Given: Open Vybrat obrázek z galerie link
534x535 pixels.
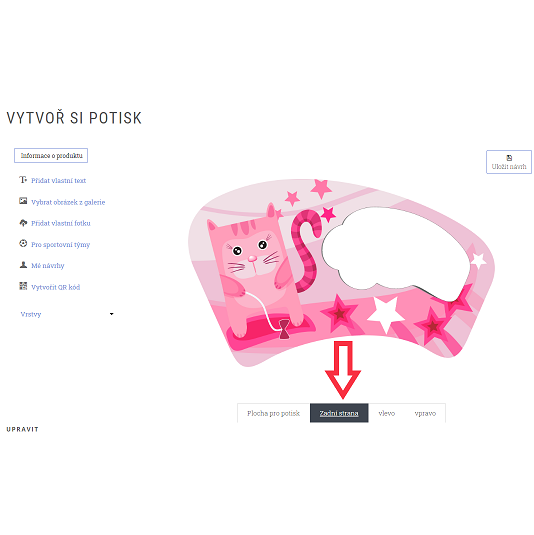Looking at the screenshot, I should click(68, 202).
